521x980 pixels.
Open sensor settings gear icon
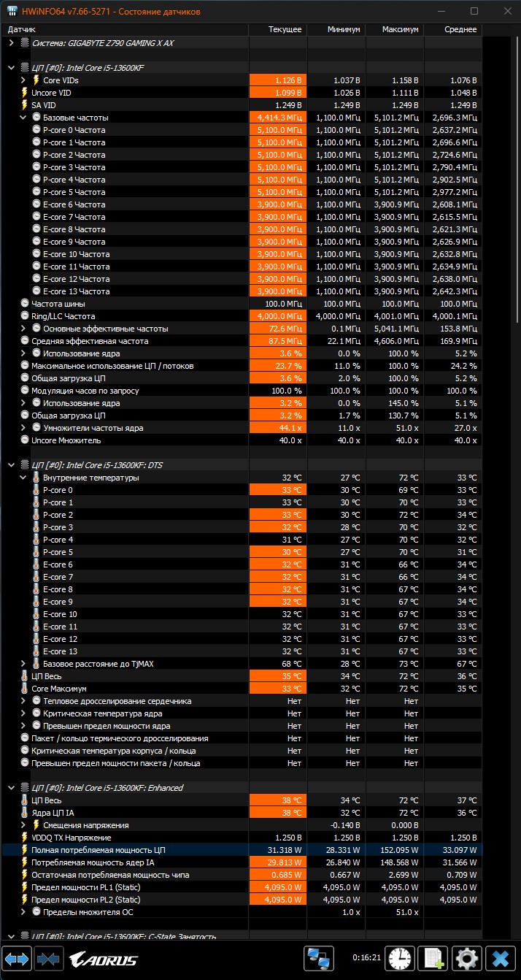[x=467, y=958]
